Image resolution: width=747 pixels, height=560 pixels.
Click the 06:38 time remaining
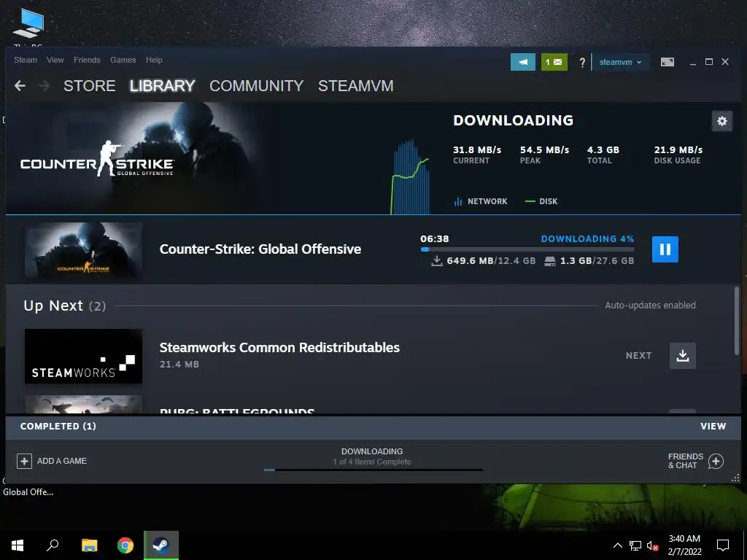tap(435, 239)
